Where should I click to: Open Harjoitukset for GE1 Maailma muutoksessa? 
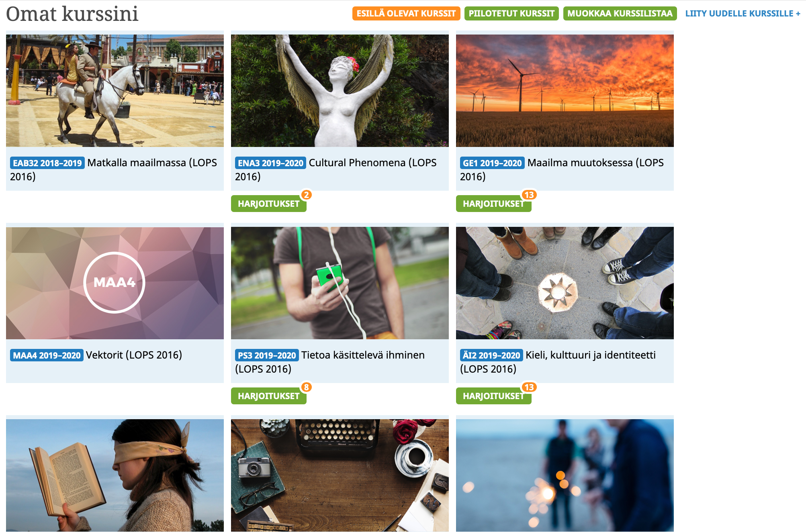(x=493, y=204)
